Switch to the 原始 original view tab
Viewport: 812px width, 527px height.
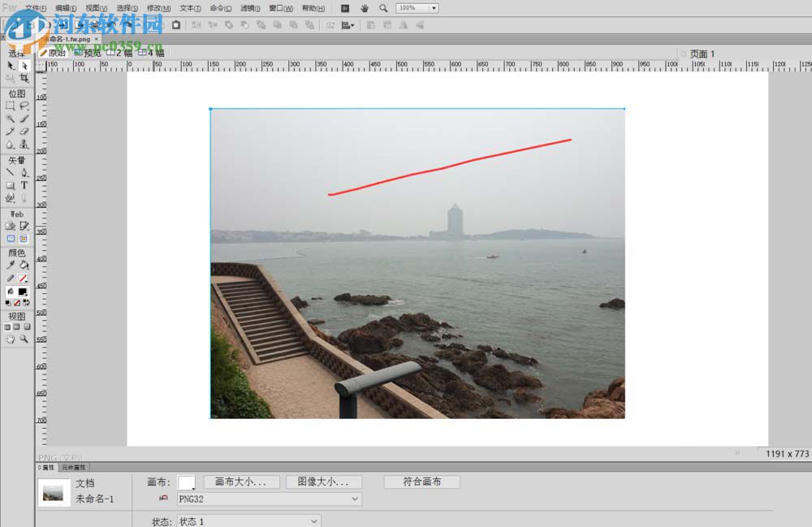point(53,53)
